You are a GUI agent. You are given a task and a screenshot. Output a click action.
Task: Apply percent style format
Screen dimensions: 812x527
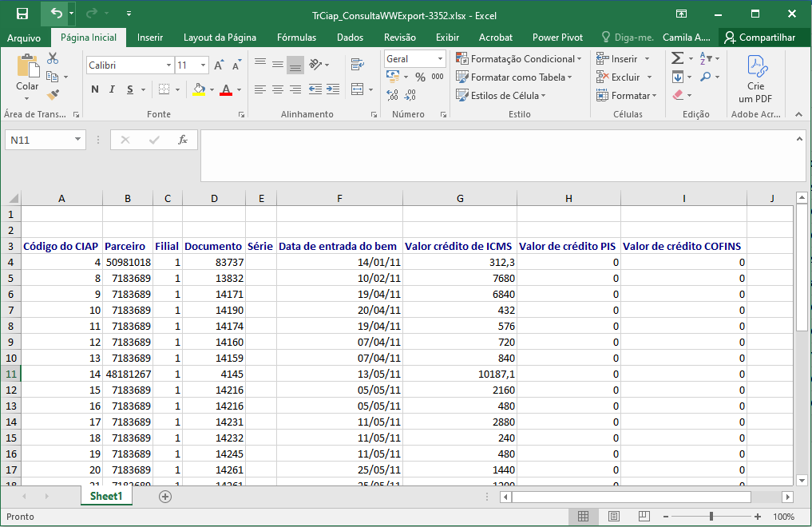(x=421, y=77)
